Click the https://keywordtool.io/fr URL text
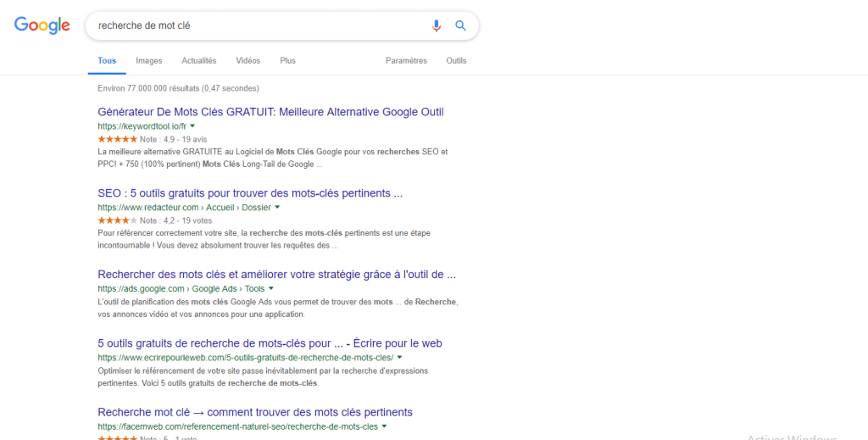Image resolution: width=868 pixels, height=440 pixels. point(142,126)
